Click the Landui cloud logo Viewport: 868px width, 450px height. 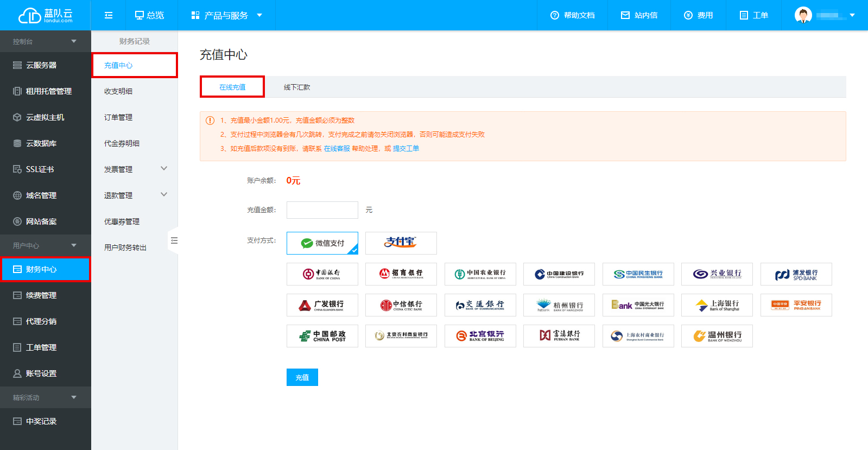(x=46, y=15)
